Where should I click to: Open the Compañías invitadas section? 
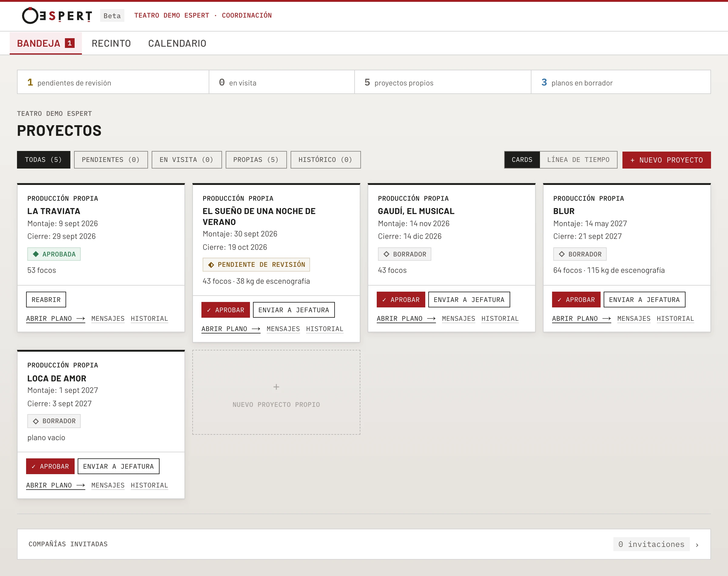[364, 544]
